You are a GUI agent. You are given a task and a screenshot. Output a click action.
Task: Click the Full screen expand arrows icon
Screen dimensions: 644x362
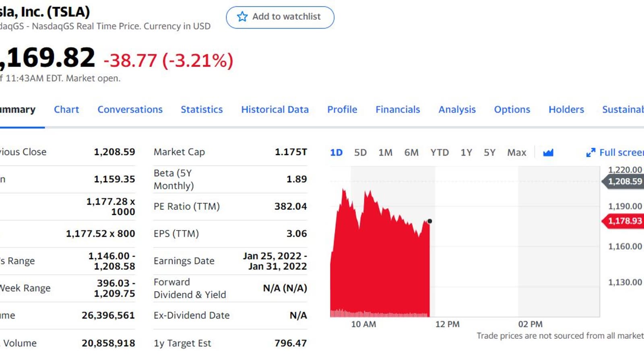[590, 153]
